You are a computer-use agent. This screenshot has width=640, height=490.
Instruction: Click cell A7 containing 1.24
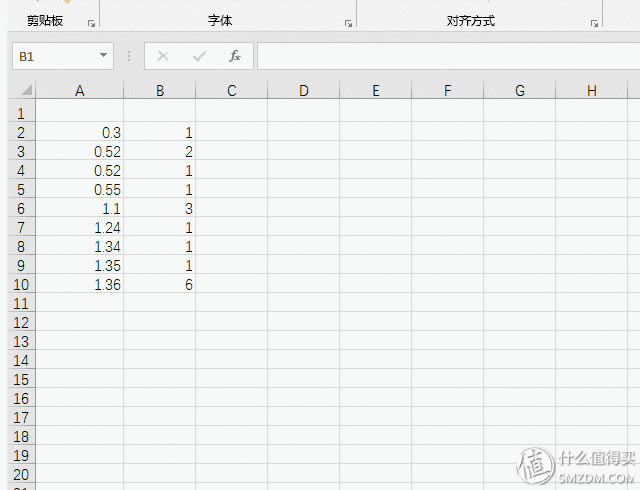click(x=80, y=227)
